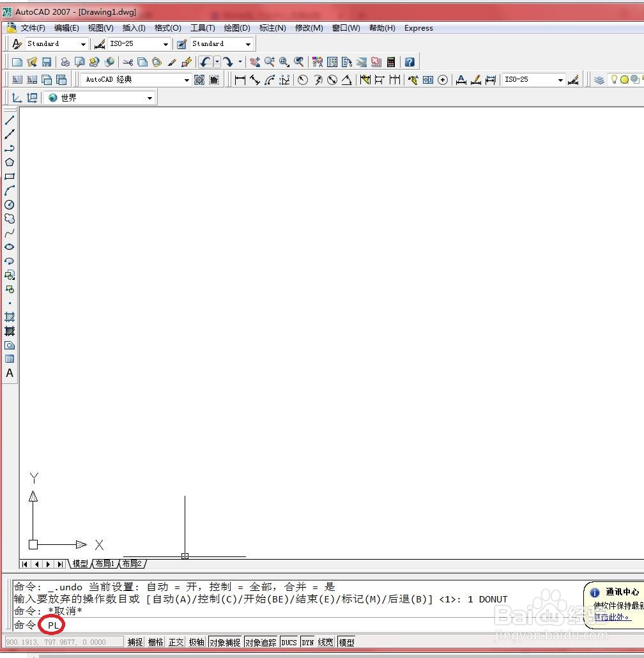Viewport: 644px width, 658px height.
Task: Toggle 线宽 lineweight display
Action: click(x=326, y=642)
